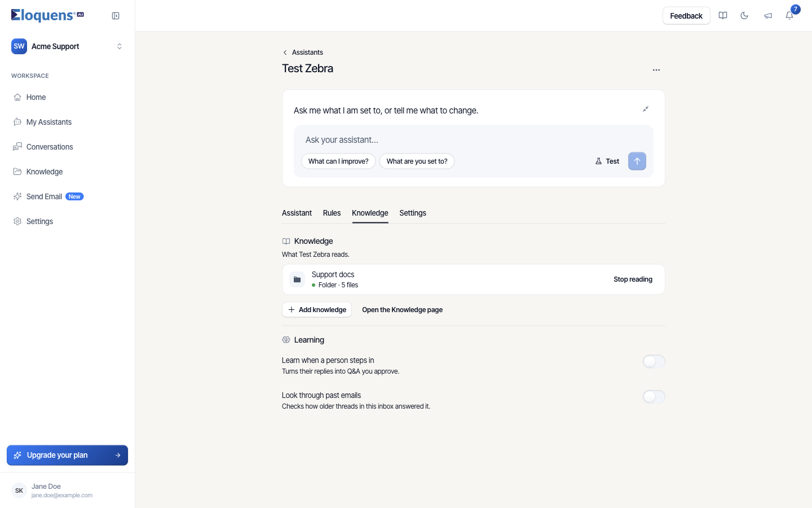Screen dimensions: 812x508
Task: Go to Home in sidebar
Action: tap(68, 97)
